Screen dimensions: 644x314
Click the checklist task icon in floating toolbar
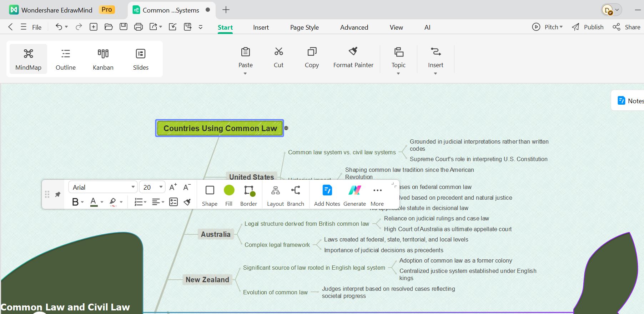[173, 202]
